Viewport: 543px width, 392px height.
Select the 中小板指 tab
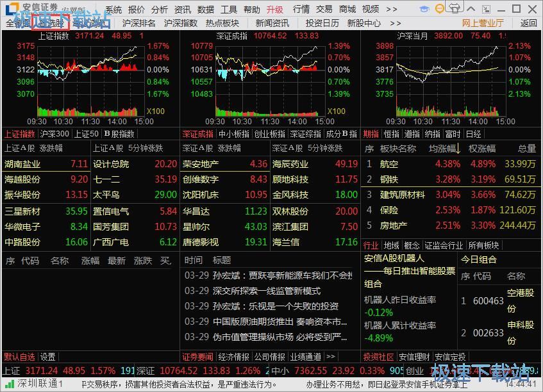coord(234,134)
